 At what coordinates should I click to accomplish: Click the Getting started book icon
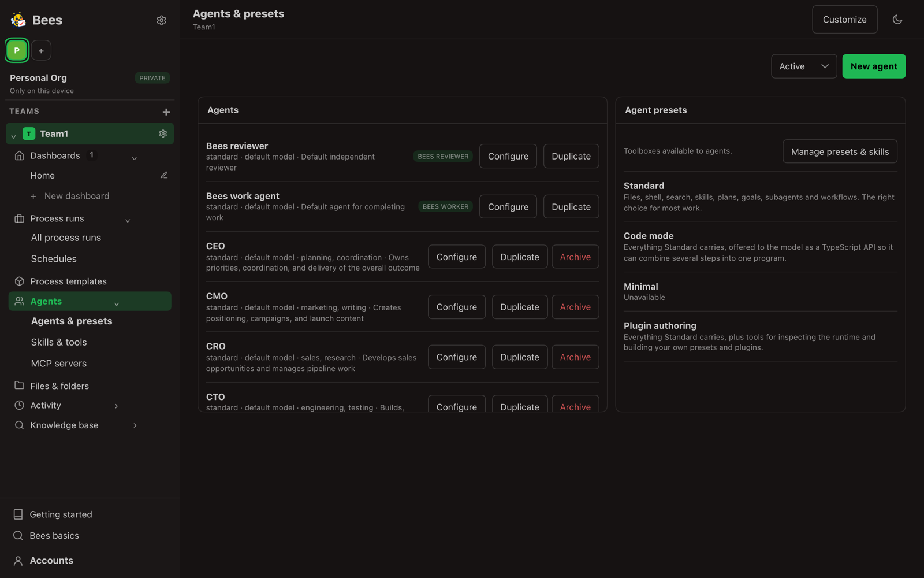click(x=18, y=514)
